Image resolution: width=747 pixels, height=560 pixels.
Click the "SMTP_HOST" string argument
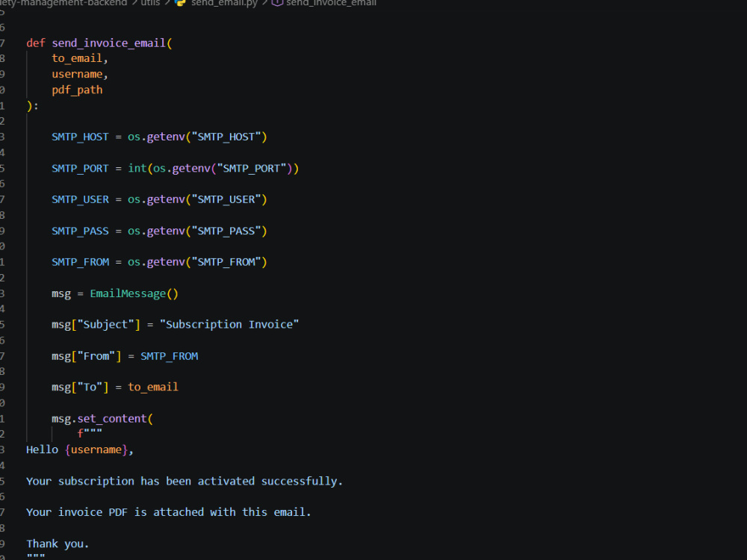coord(226,137)
